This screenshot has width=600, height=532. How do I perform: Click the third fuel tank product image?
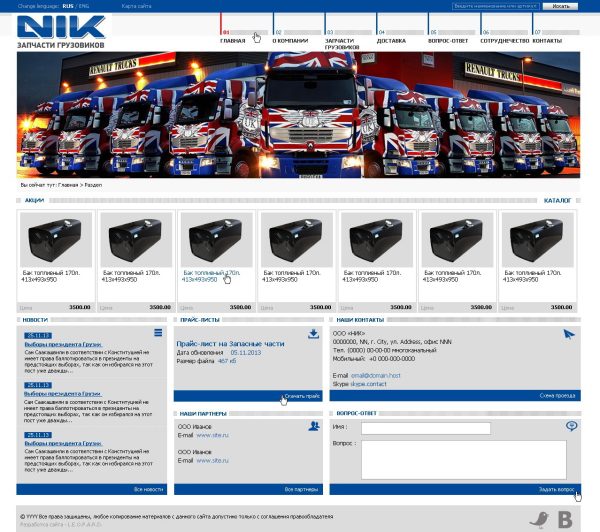click(217, 240)
